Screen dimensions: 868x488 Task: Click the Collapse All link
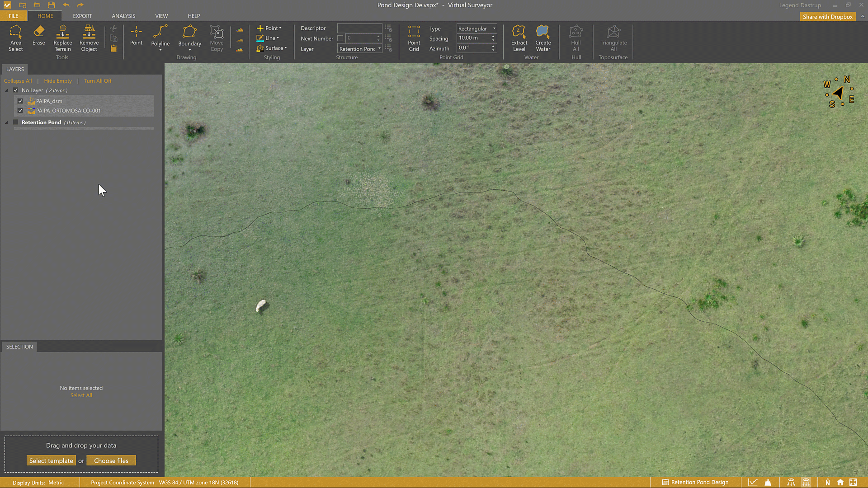click(x=18, y=81)
